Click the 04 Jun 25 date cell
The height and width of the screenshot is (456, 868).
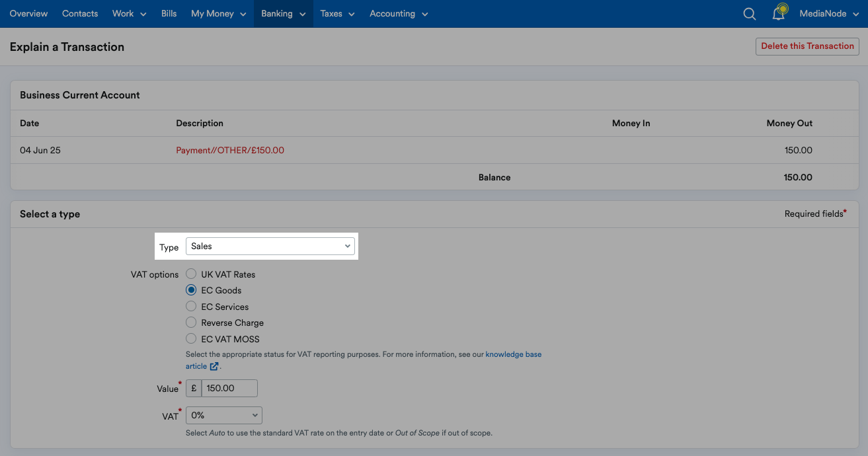[40, 151]
